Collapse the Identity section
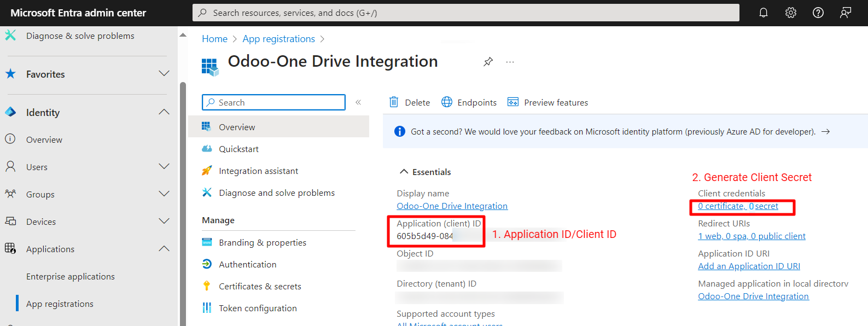 164,112
